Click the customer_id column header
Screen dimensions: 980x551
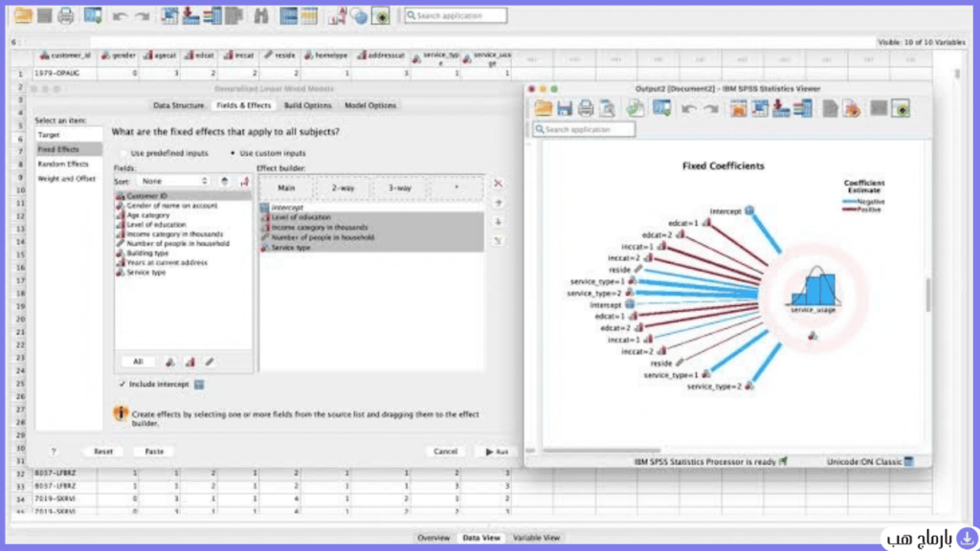[x=66, y=55]
